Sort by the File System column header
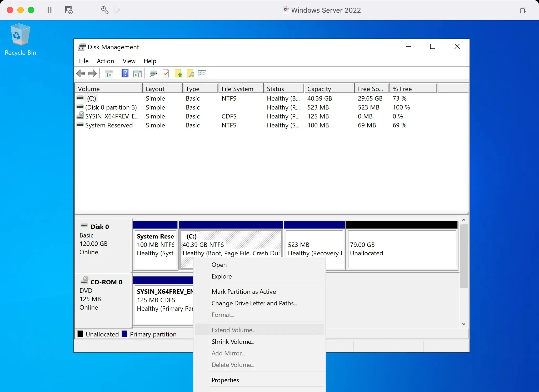Viewport: 539px width, 392px height. click(x=241, y=89)
